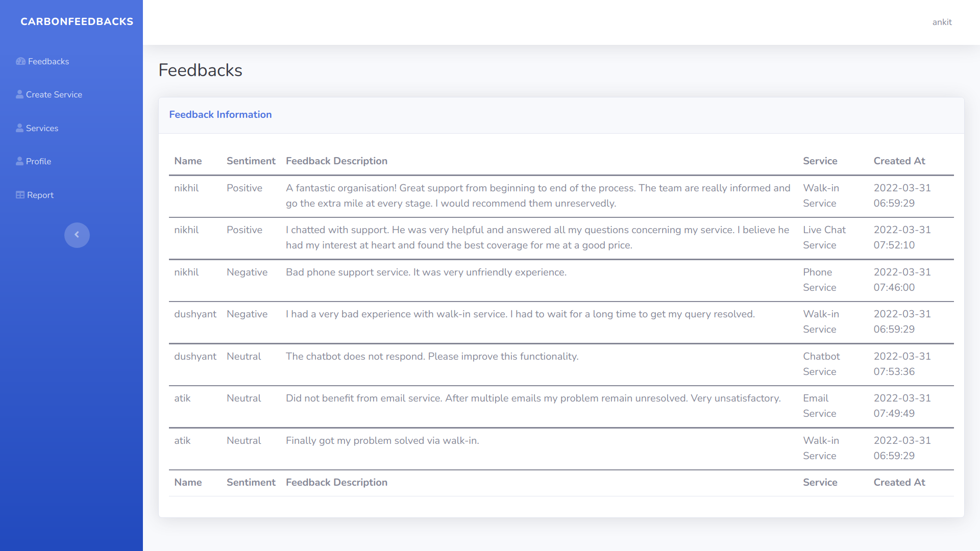Open the Report section
Screen dimensions: 980x551
click(x=40, y=195)
